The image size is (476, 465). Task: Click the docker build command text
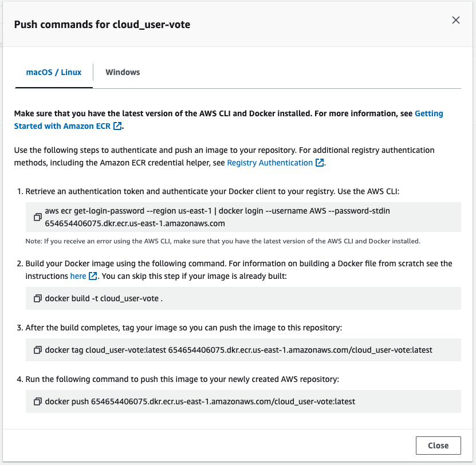coord(104,298)
